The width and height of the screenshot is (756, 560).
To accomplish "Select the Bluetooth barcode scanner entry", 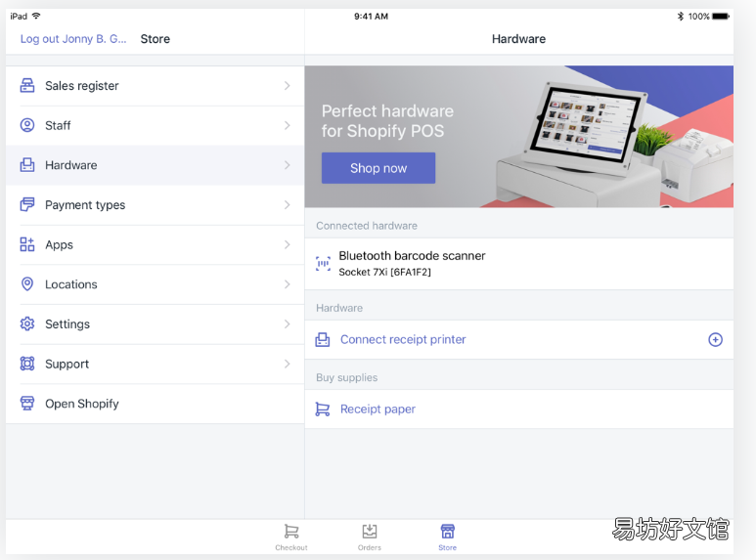I will pyautogui.click(x=519, y=264).
